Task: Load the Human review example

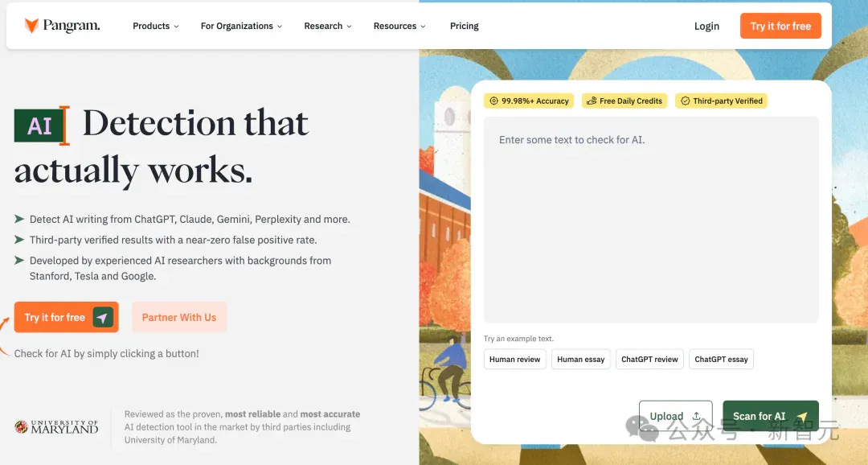Action: pyautogui.click(x=515, y=359)
